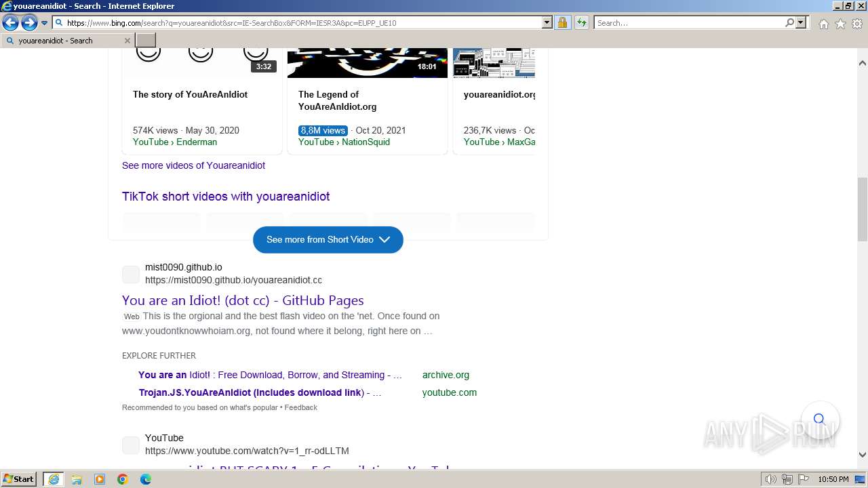
Task: Open You are an Idiot archive.org link
Action: tap(270, 375)
